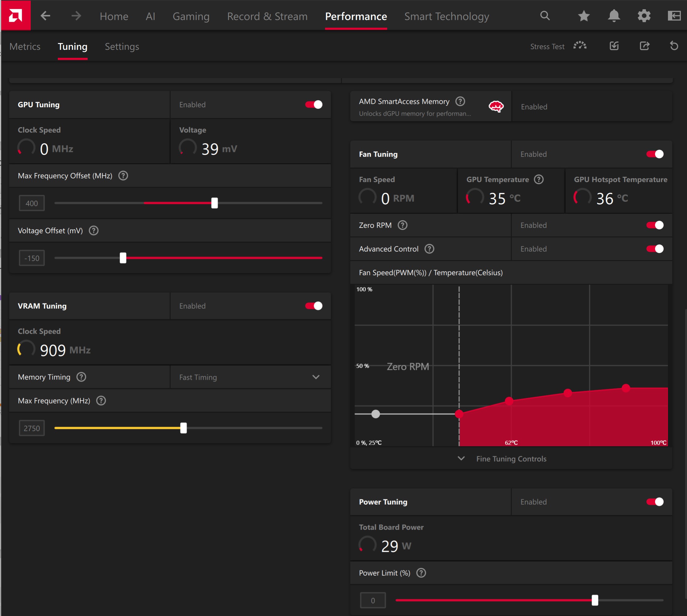Click VRAM Max Frequency field 2750
This screenshot has height=616, width=687.
pyautogui.click(x=32, y=428)
